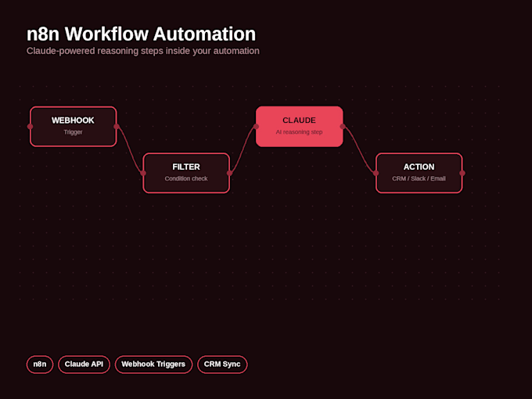
Task: Select the FILTER condition check node
Action: click(186, 173)
